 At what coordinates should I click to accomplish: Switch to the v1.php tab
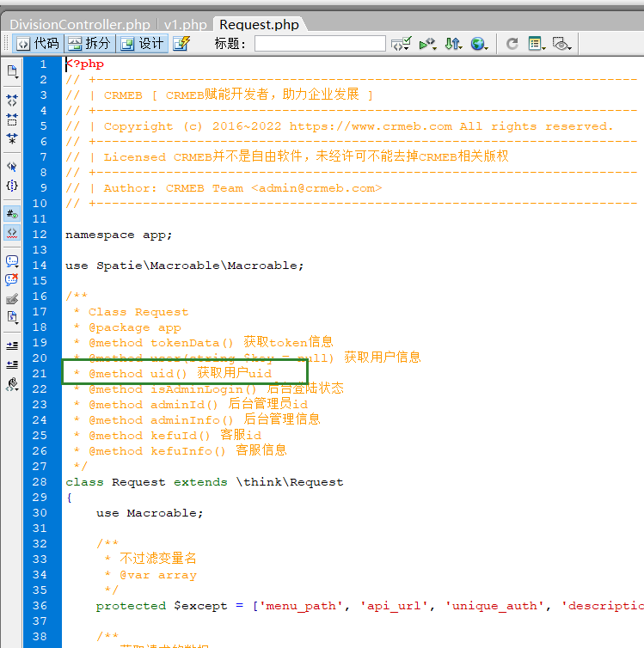tap(185, 25)
